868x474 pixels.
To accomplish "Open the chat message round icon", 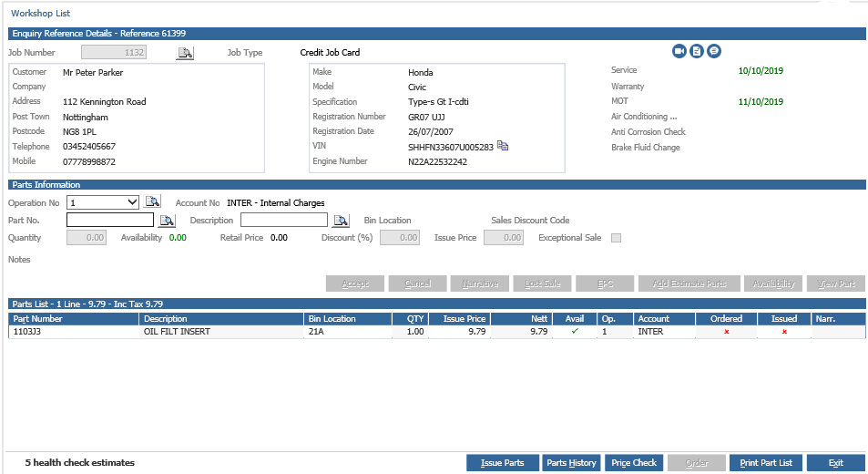I will click(714, 51).
